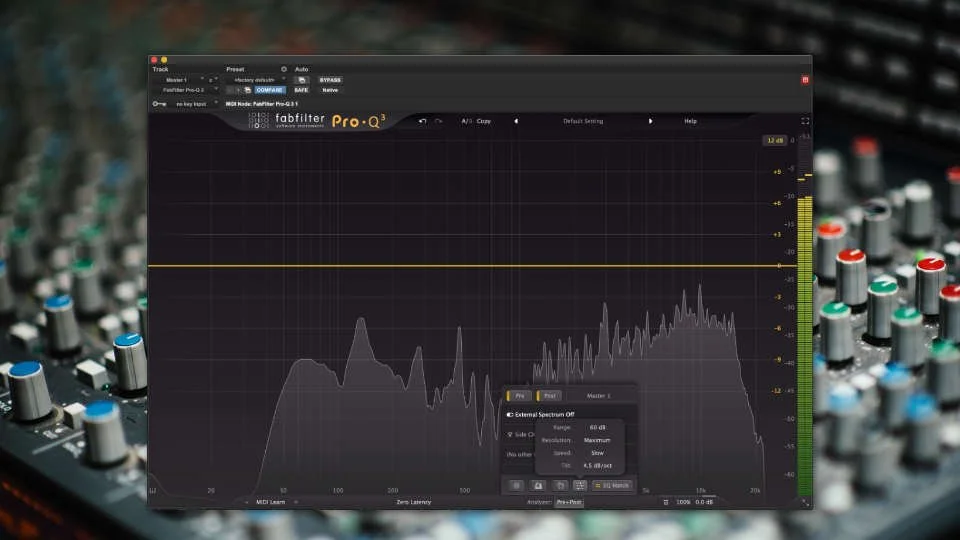Open the FabFilter Pro-Q 3 plug-in selector

coord(184,90)
